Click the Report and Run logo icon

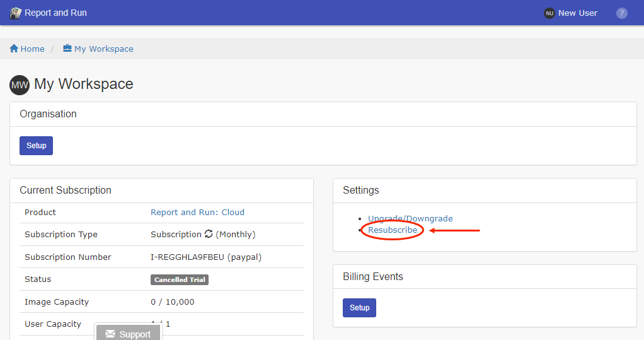[15, 13]
